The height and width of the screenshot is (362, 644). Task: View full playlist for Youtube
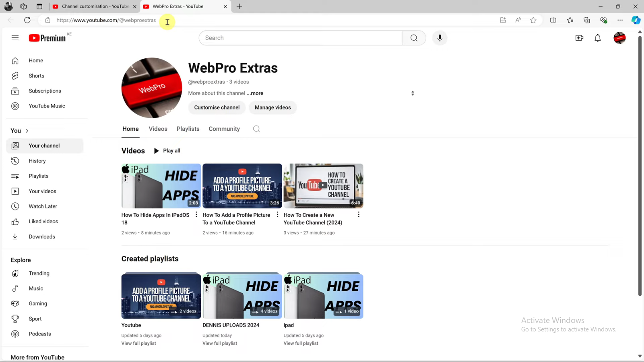tap(139, 343)
